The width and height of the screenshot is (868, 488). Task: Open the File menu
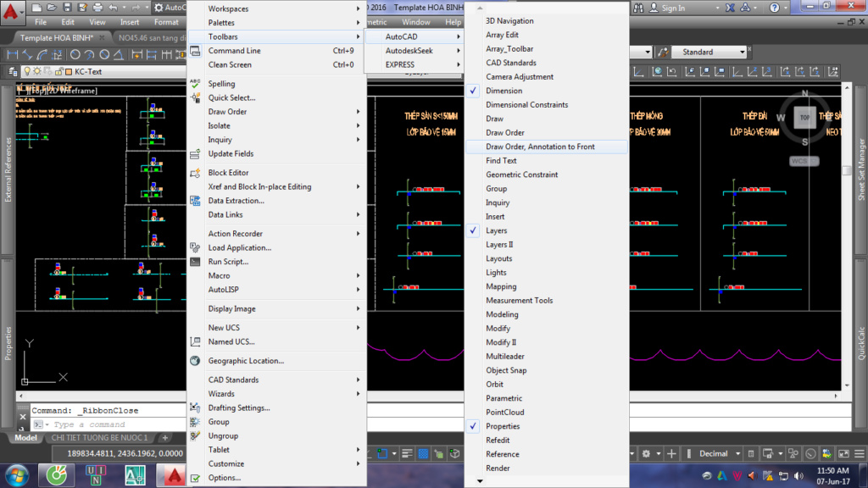[41, 22]
